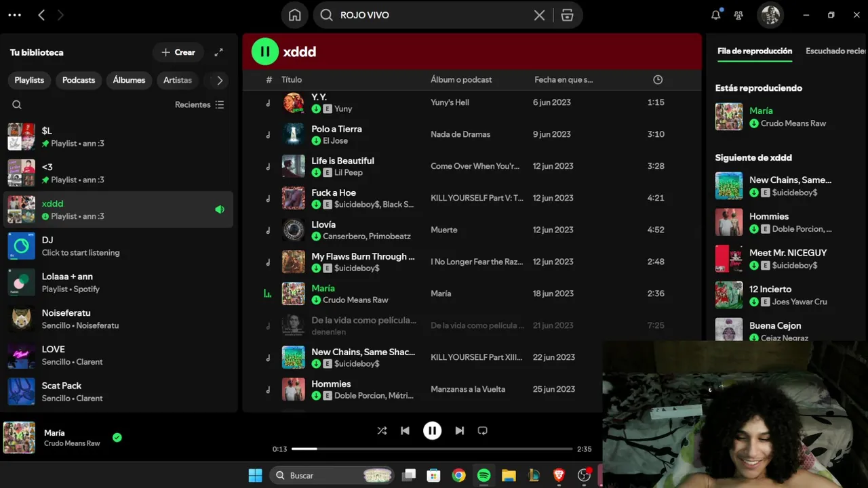Open the notifications bell
Screen dimensions: 868x488
click(x=716, y=15)
